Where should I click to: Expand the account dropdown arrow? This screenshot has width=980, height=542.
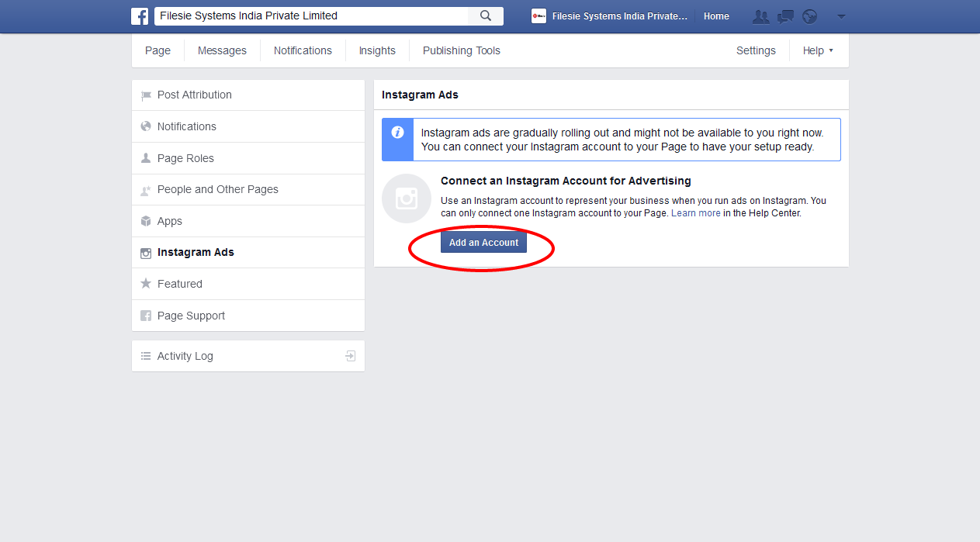coord(841,16)
